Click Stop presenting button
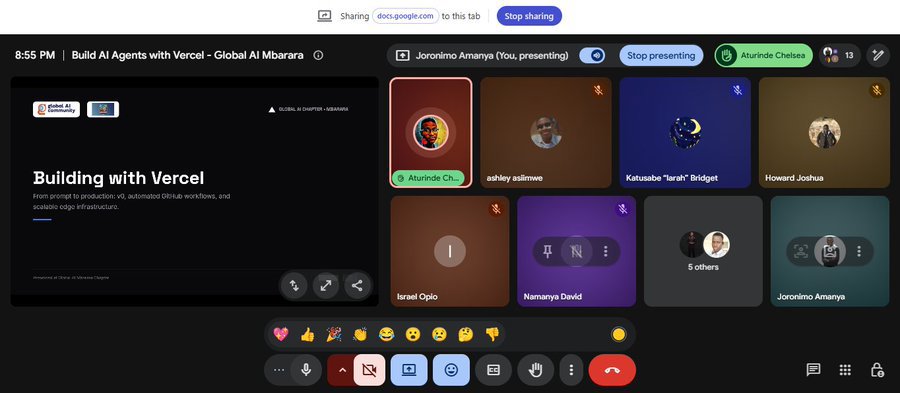The width and height of the screenshot is (900, 393). [x=661, y=56]
